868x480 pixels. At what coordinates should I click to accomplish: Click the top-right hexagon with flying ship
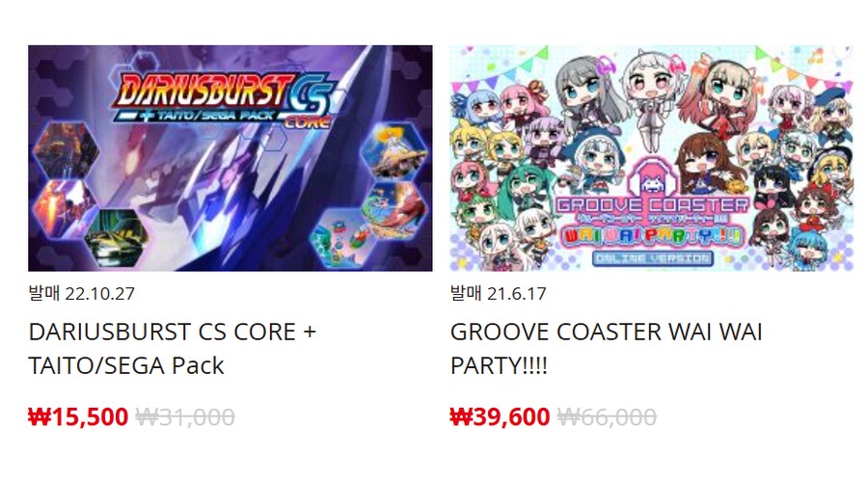[394, 149]
